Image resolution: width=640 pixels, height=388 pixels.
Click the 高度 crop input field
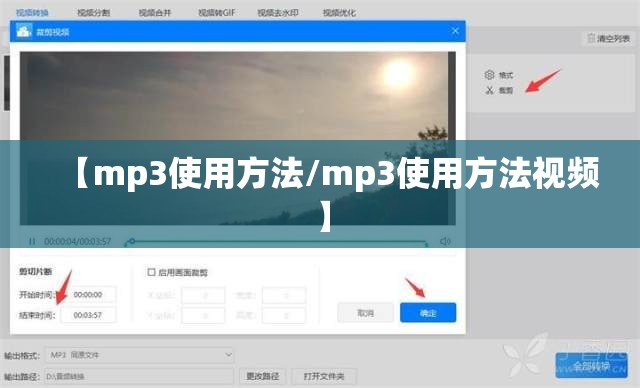pyautogui.click(x=284, y=316)
